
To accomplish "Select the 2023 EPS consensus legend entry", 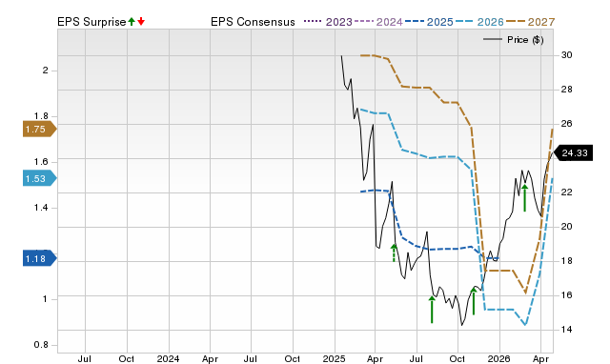I will coord(328,22).
